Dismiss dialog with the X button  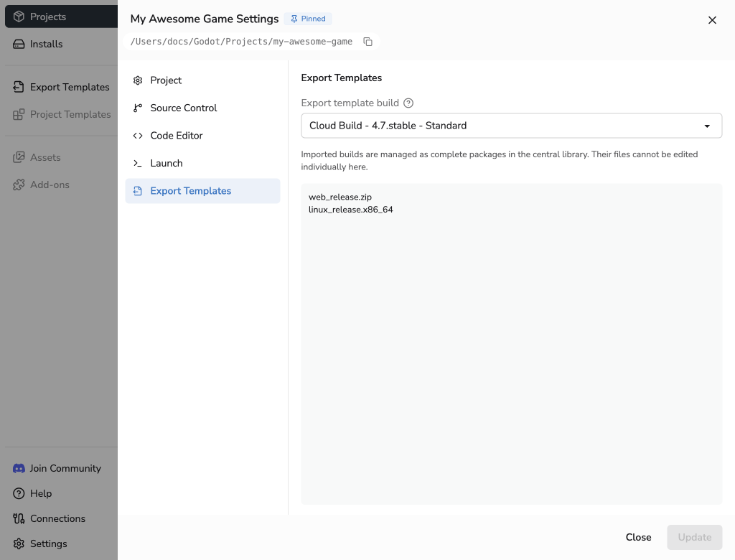[x=712, y=20]
